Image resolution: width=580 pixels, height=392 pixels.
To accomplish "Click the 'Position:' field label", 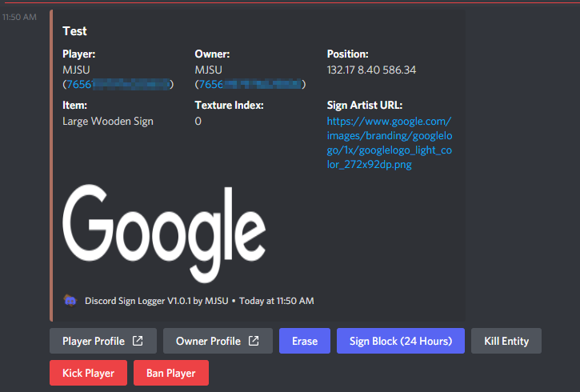I will [348, 54].
